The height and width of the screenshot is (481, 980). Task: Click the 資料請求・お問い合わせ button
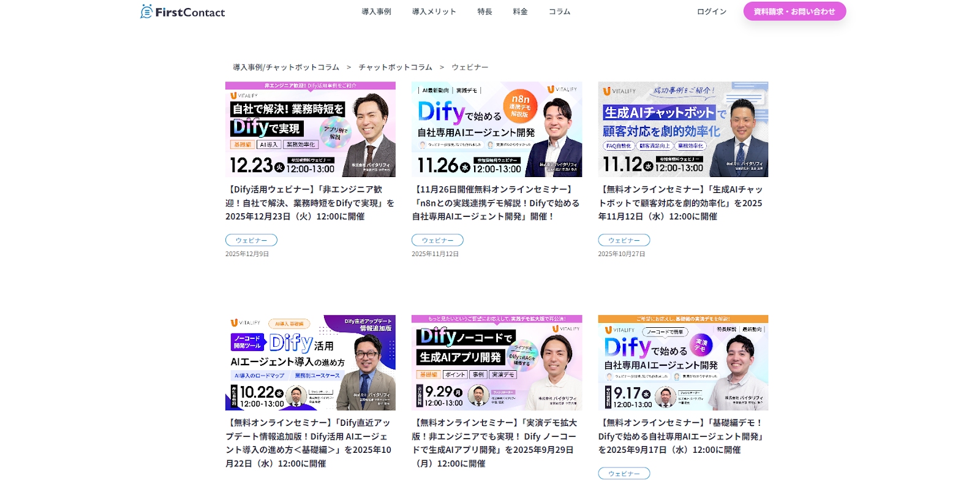794,11
